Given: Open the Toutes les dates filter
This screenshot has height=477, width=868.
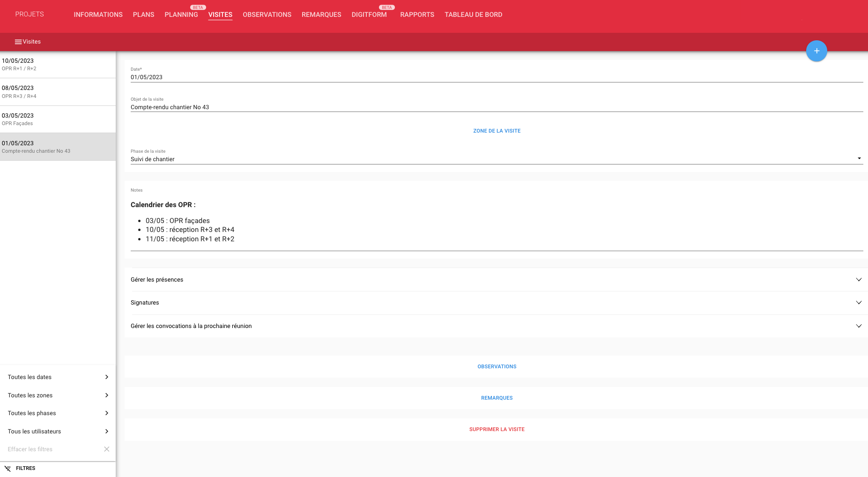Looking at the screenshot, I should coord(58,377).
